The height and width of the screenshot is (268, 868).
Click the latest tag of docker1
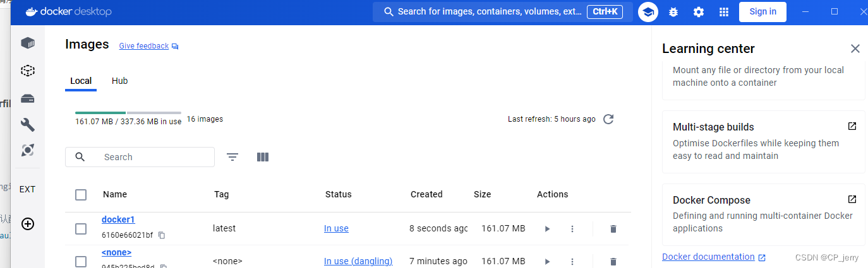click(224, 228)
